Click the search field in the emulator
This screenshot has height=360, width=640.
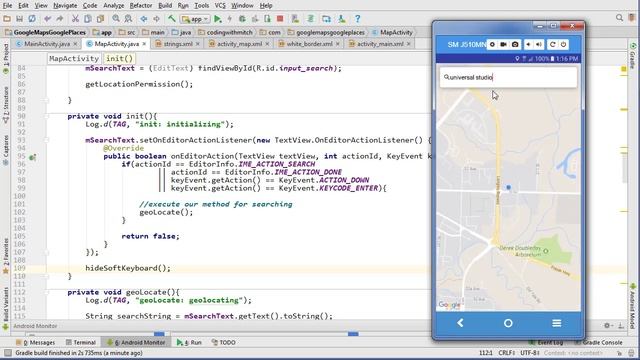pos(509,78)
